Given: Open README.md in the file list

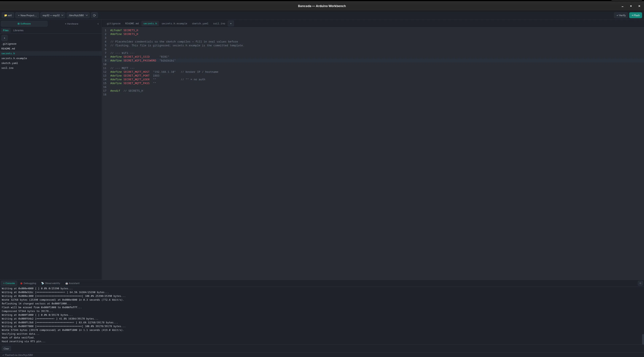Looking at the screenshot, I should point(51,49).
